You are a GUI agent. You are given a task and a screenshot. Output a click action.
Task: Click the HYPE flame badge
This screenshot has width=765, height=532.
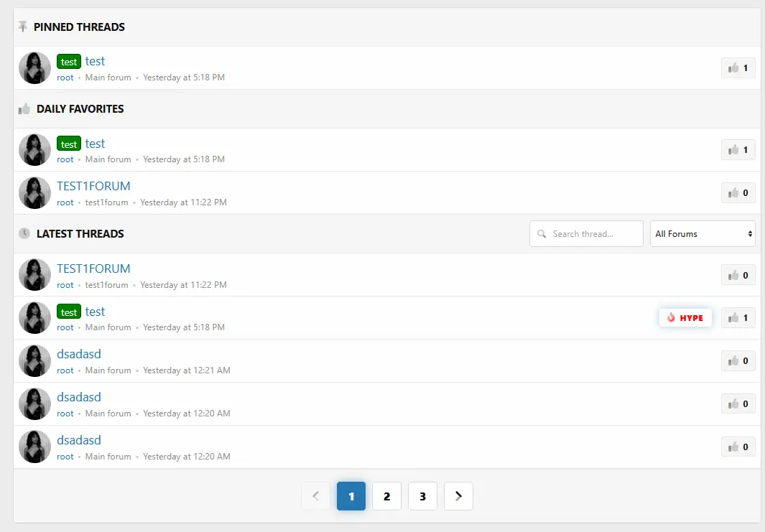point(685,318)
